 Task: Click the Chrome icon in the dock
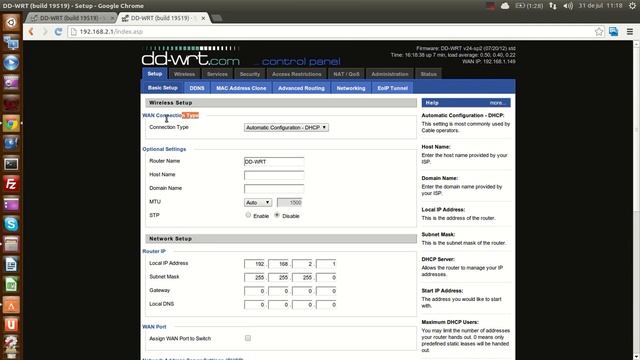[11, 123]
